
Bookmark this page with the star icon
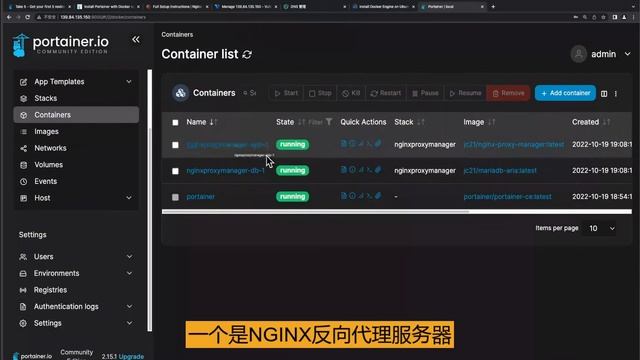pos(604,17)
